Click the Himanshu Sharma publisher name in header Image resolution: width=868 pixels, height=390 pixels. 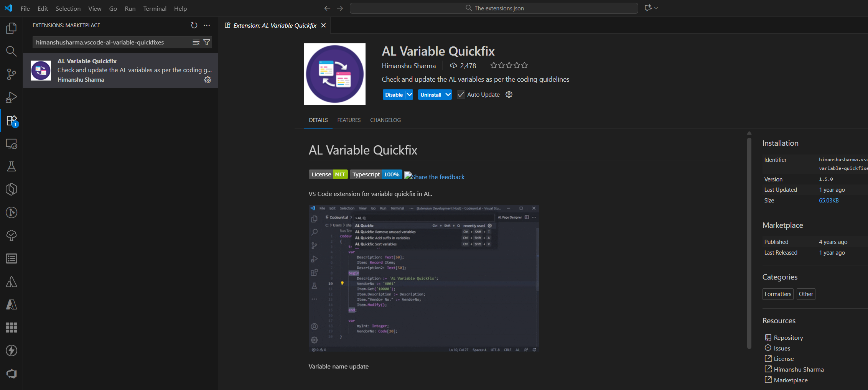coord(408,66)
